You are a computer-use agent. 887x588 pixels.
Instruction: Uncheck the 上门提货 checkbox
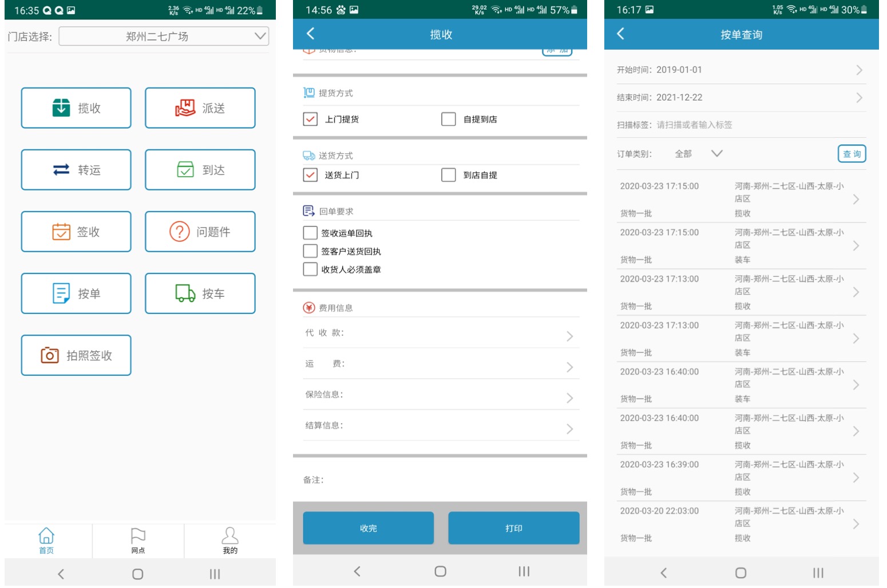click(x=310, y=119)
